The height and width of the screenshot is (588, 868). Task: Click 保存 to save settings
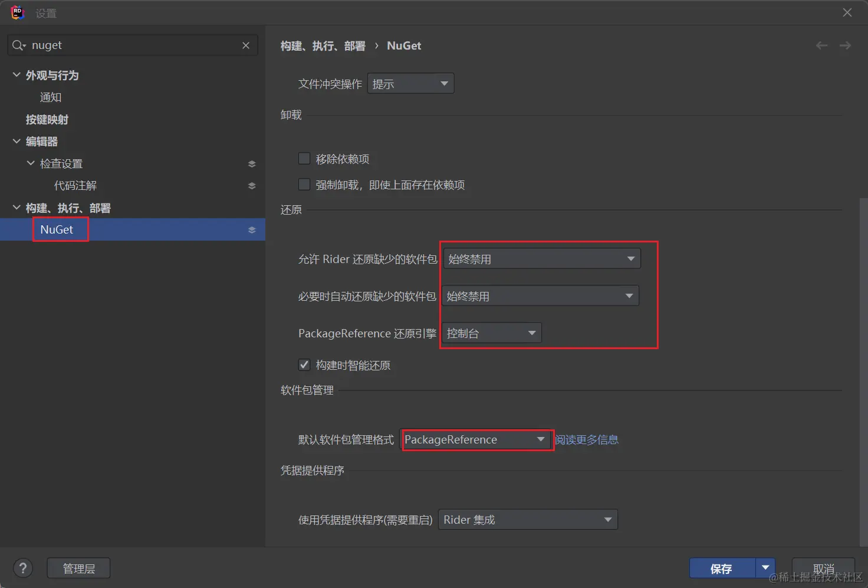pyautogui.click(x=722, y=568)
